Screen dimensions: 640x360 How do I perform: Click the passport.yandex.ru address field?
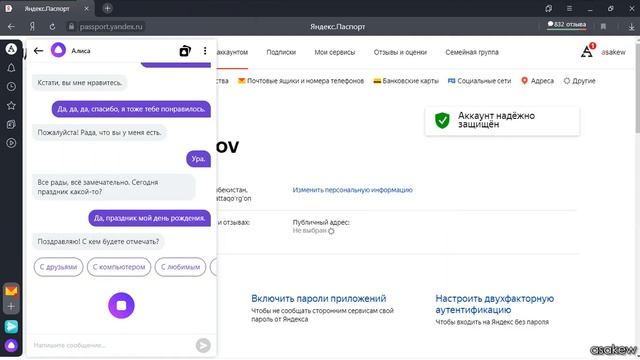click(111, 27)
